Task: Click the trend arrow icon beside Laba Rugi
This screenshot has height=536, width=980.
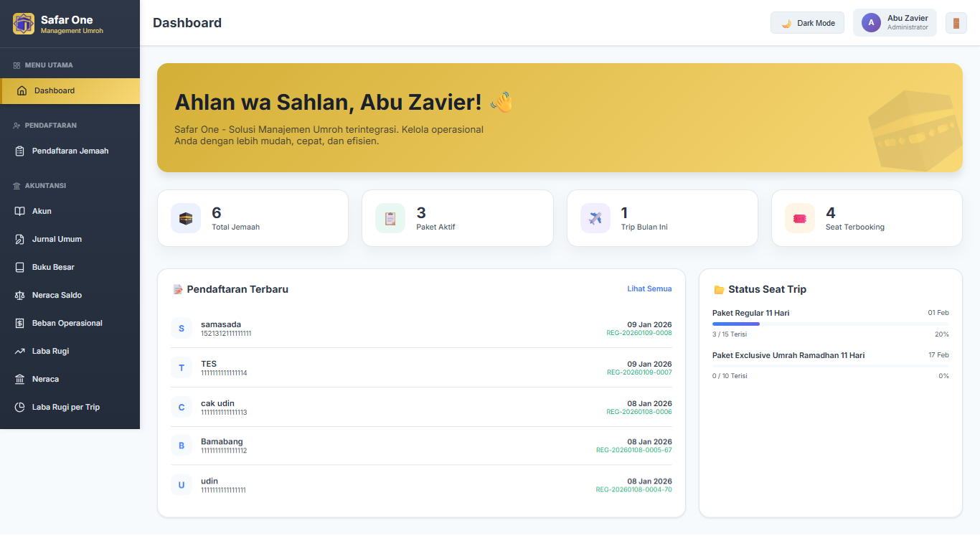Action: coord(20,351)
